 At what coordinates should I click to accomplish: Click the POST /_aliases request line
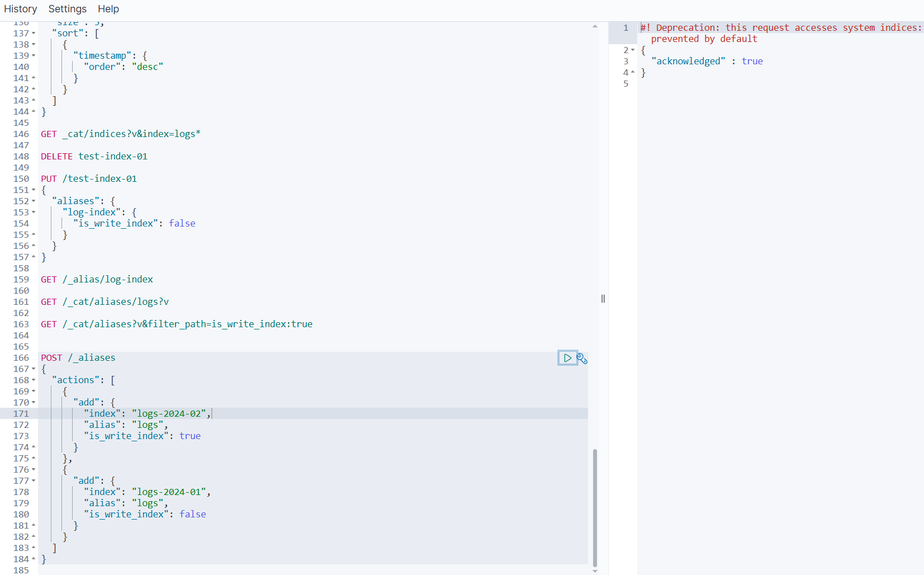[78, 358]
